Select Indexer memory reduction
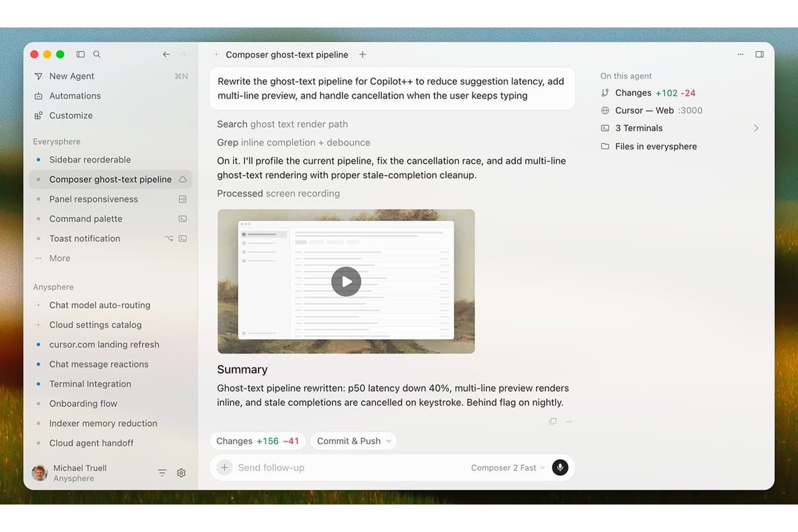Screen dimensions: 798x532 coord(111,424)
